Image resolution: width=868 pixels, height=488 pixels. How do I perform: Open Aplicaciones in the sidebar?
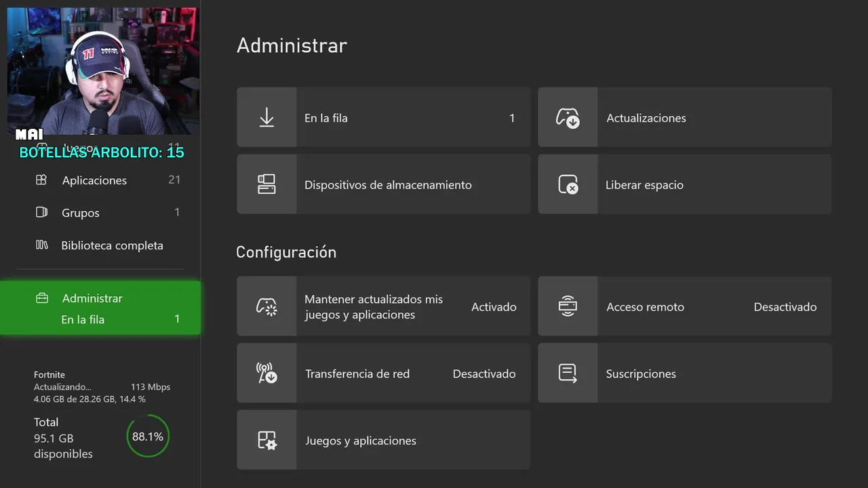(94, 180)
